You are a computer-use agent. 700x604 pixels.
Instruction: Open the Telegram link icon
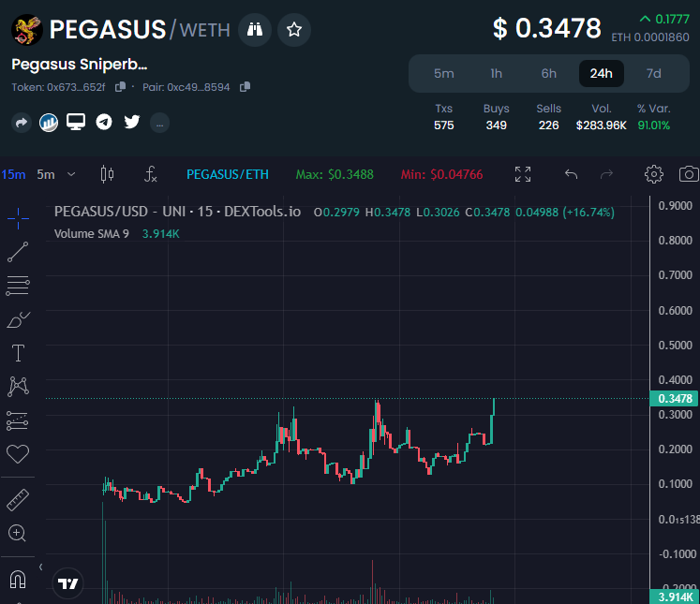pos(104,122)
